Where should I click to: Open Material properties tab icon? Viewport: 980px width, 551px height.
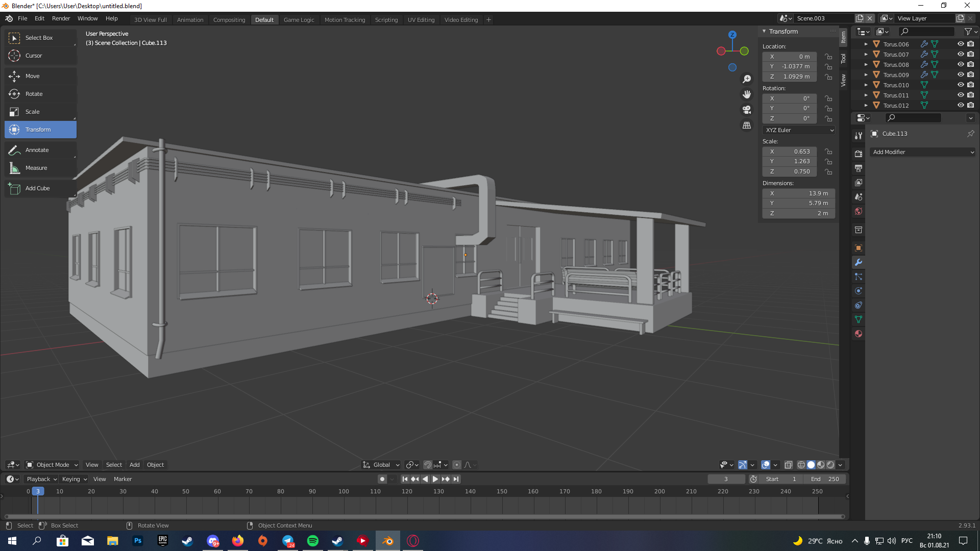pos(859,334)
